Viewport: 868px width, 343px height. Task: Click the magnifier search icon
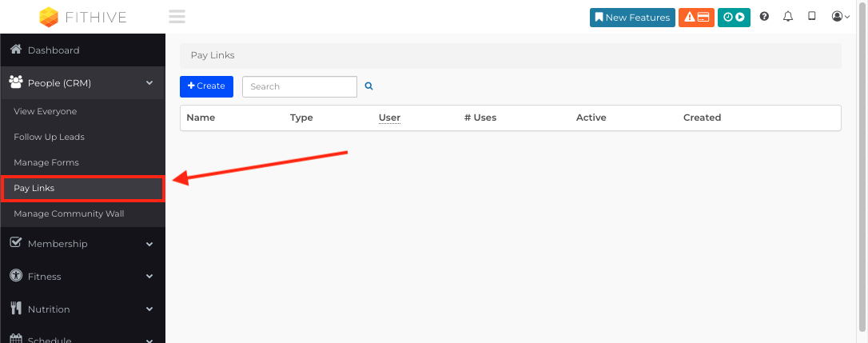369,86
